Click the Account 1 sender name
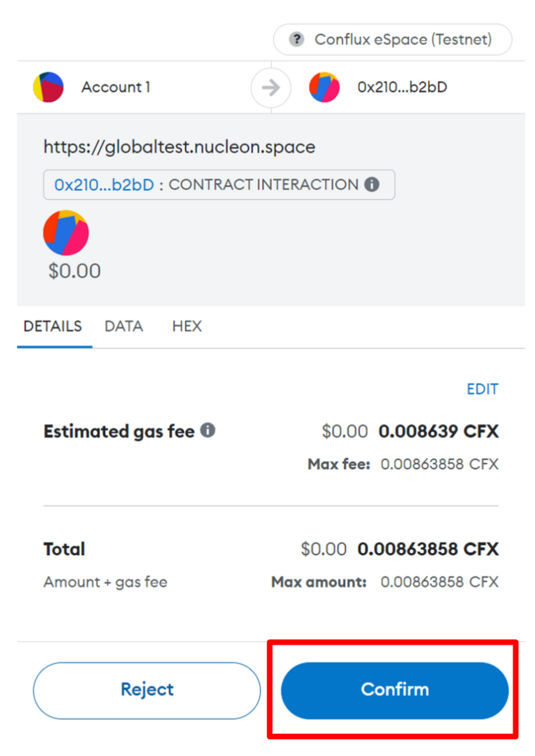535x756 pixels. point(116,87)
